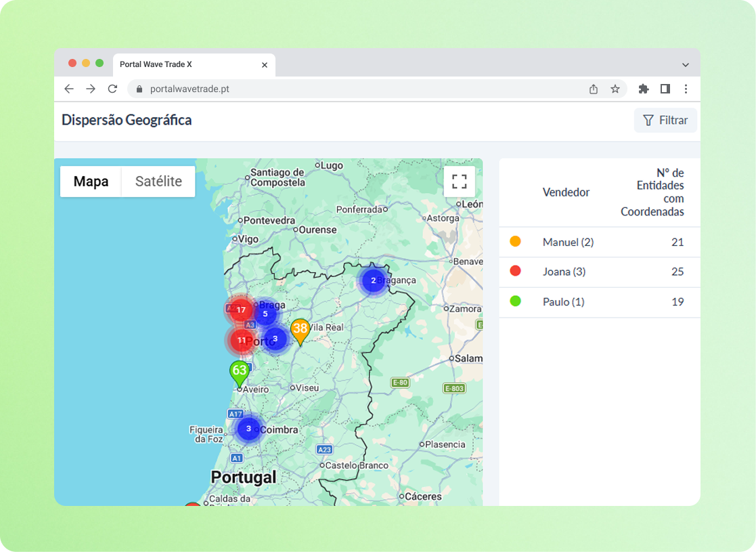
Task: Click the orange swatch beside Manuel
Action: [x=516, y=241]
